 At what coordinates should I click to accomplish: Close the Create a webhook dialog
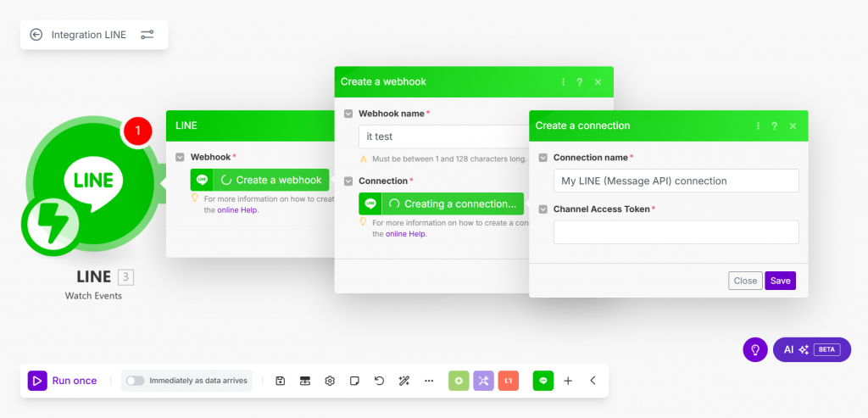[598, 82]
